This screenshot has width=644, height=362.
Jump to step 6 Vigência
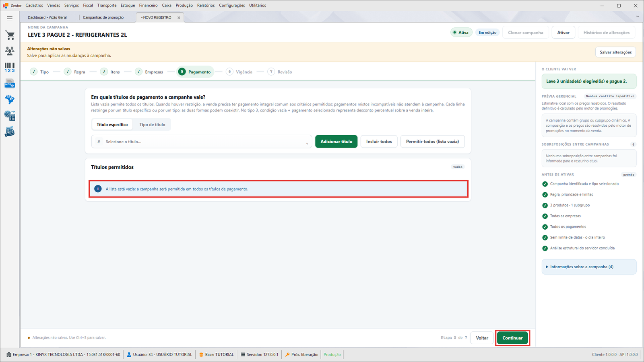239,72
